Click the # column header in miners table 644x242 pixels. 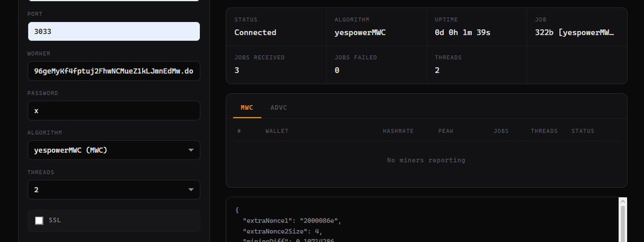click(239, 131)
